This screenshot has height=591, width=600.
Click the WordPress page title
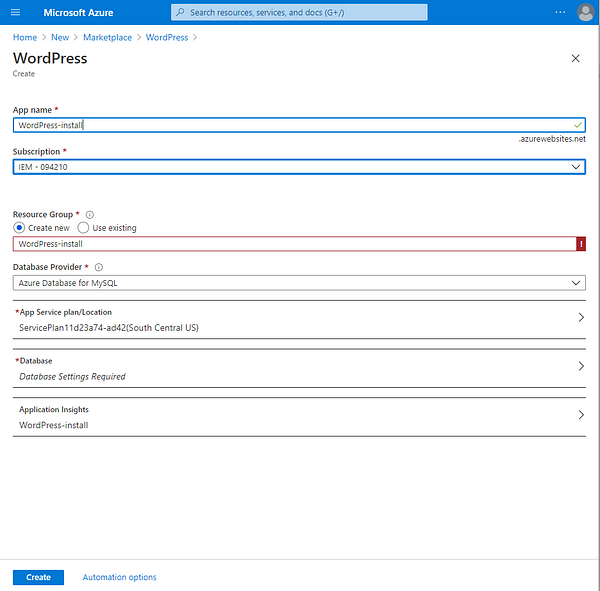[x=50, y=58]
